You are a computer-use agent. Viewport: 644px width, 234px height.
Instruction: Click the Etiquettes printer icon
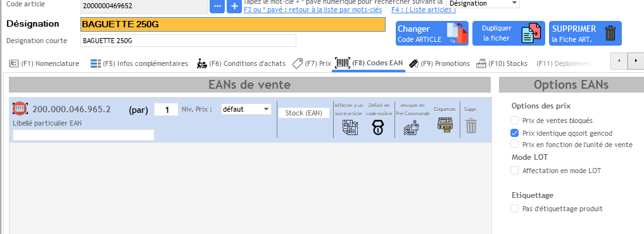444,125
